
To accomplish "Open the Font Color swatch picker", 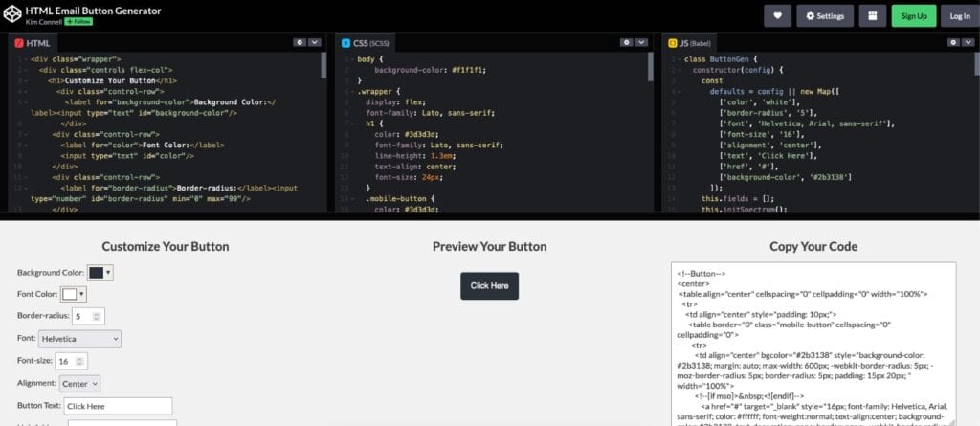I will [x=73, y=294].
